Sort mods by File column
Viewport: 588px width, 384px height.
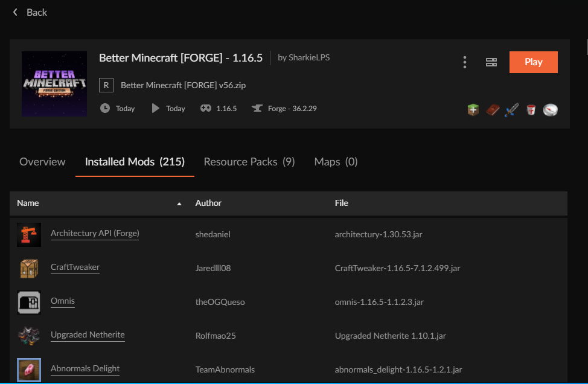point(341,203)
